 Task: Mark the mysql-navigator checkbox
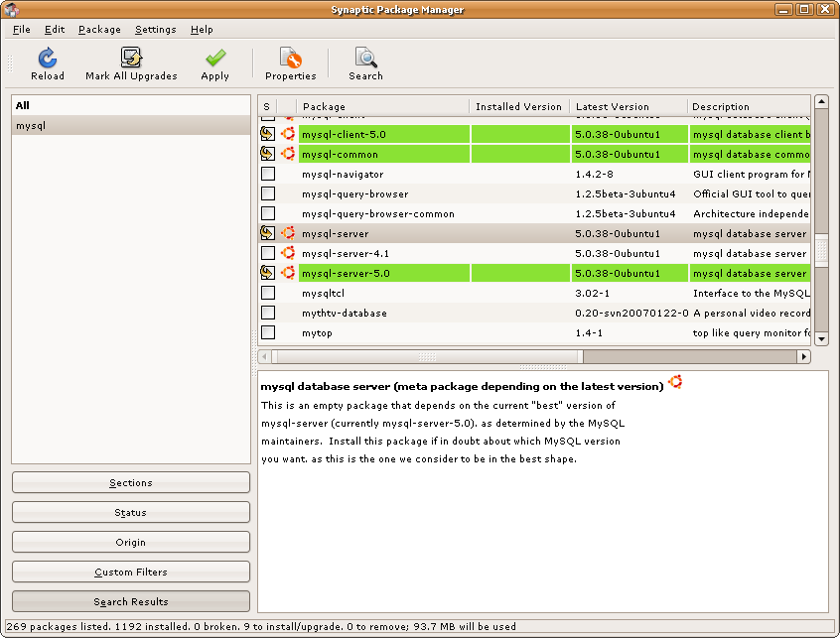268,174
